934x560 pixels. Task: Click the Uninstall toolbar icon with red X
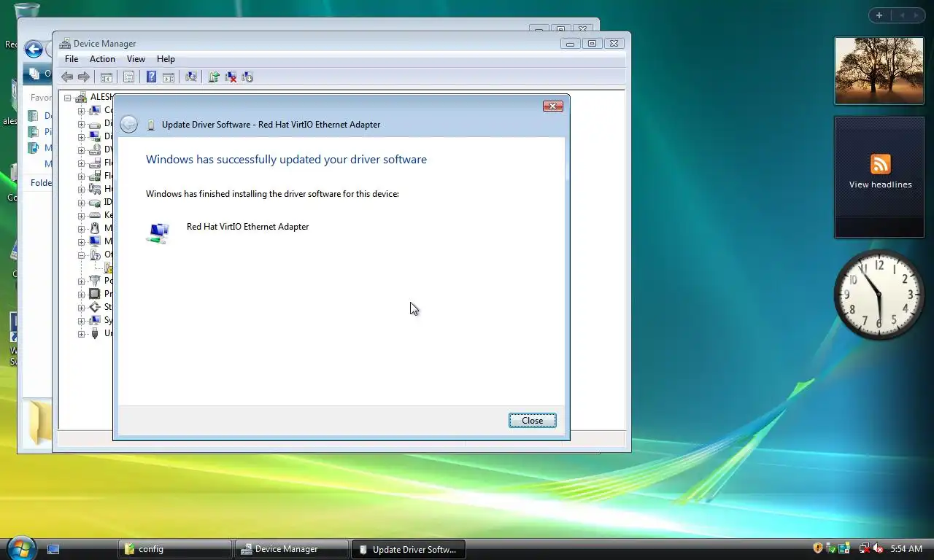(231, 77)
